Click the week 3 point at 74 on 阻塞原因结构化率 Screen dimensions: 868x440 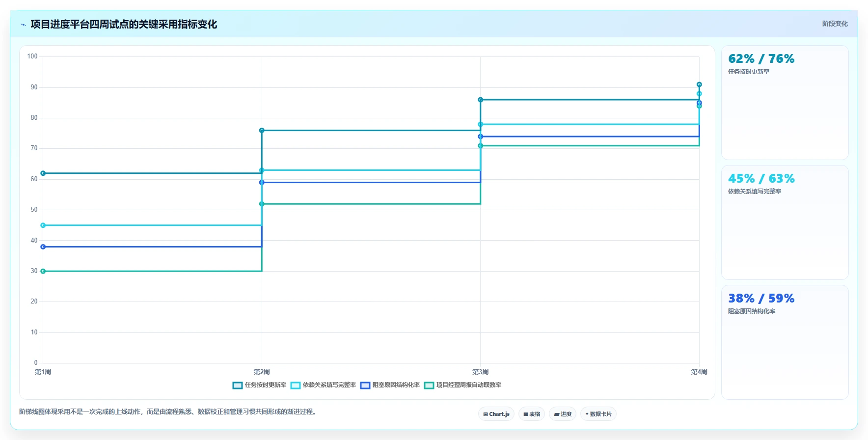(481, 137)
